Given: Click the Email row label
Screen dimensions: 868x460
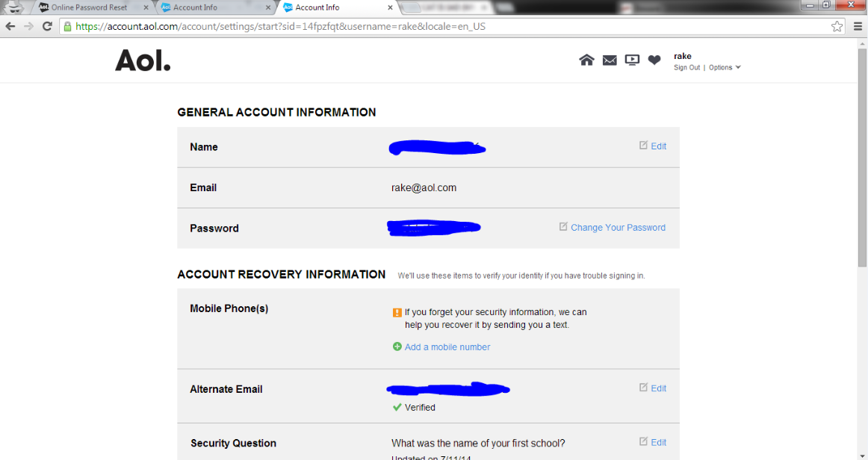Looking at the screenshot, I should coord(203,187).
